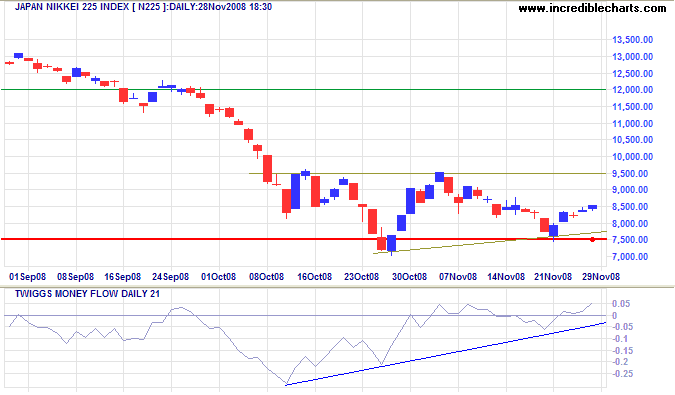The width and height of the screenshot is (675, 395).
Task: Click the 14Nov08 date label
Action: pyautogui.click(x=506, y=277)
